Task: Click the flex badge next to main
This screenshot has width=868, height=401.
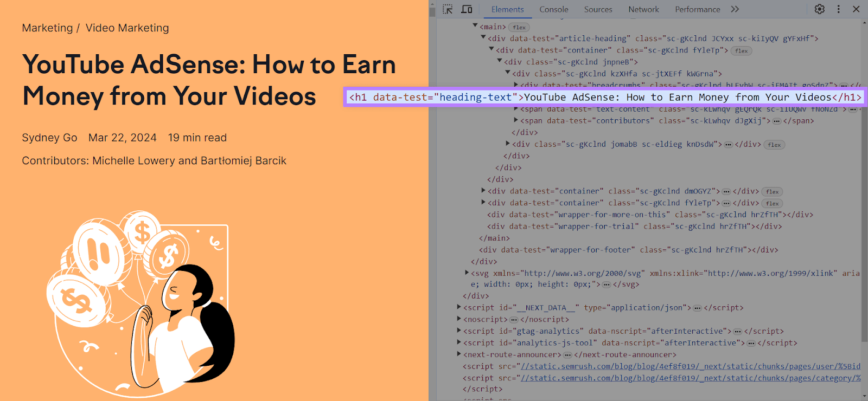Action: click(519, 27)
